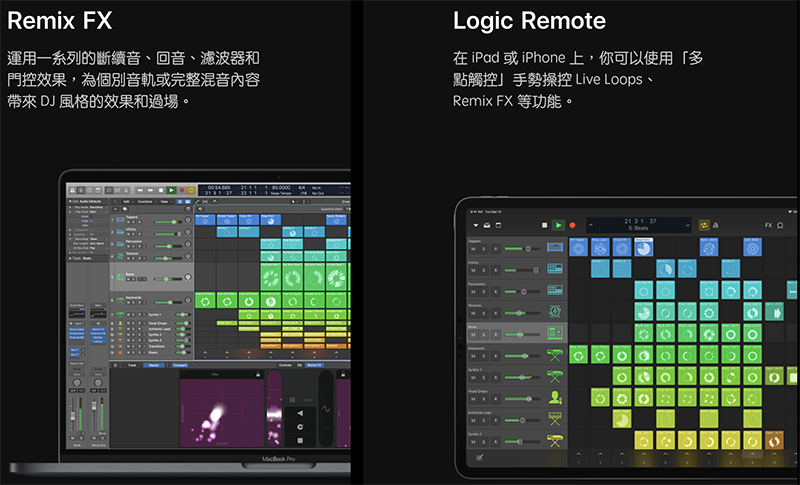Mute the Beats track on iPad

[x=473, y=335]
